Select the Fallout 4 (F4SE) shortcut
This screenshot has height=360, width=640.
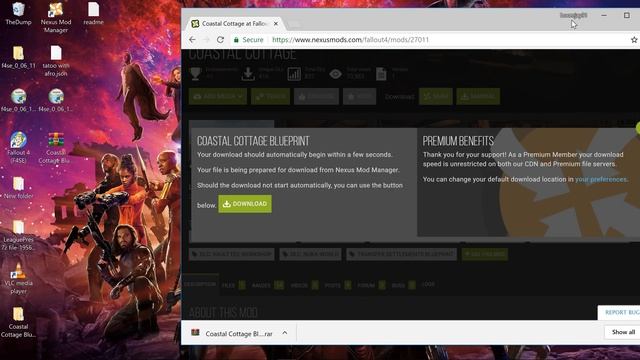click(x=17, y=148)
